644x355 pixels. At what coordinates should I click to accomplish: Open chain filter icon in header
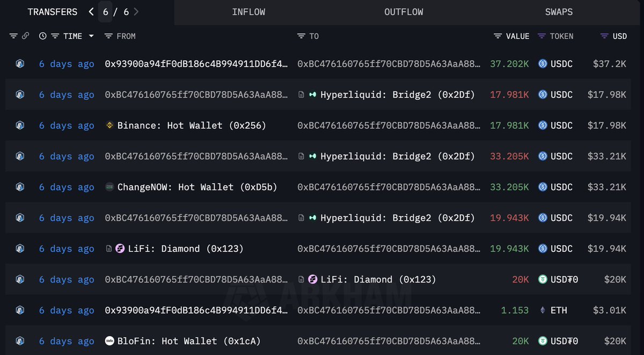pos(13,36)
